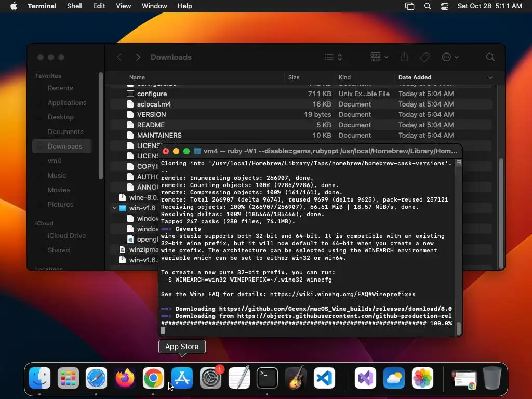Open the View menu
Screen dimensions: 532x399
pos(124,6)
